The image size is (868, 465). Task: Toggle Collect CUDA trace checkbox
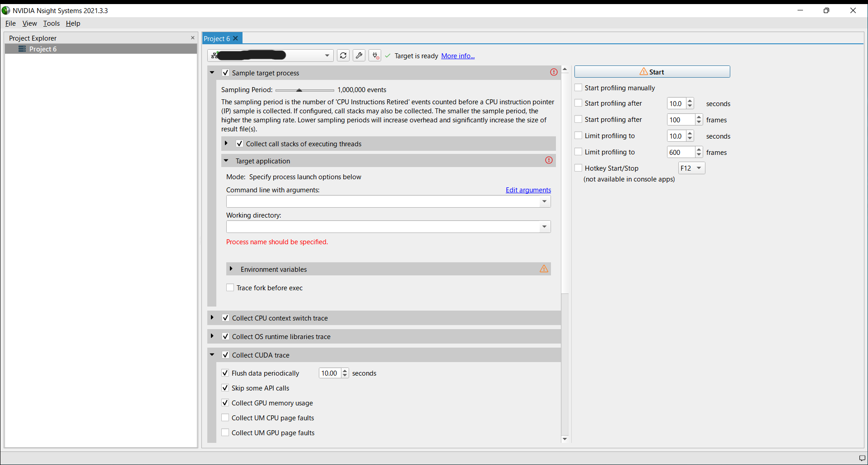(x=226, y=355)
